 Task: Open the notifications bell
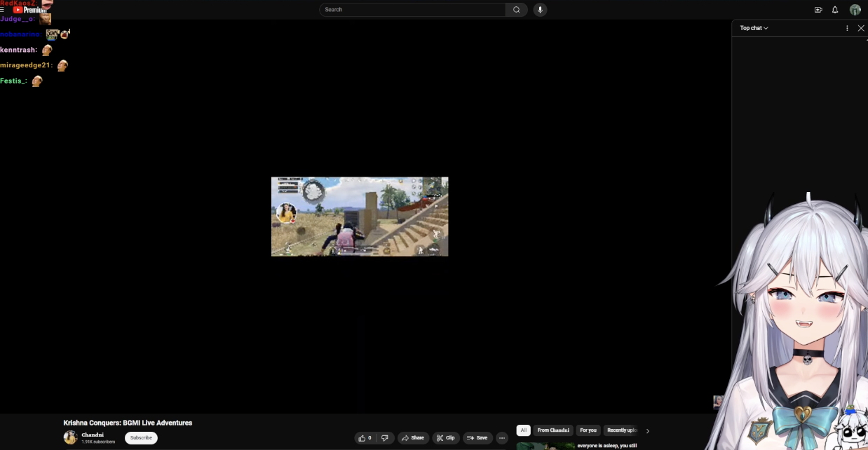[835, 10]
